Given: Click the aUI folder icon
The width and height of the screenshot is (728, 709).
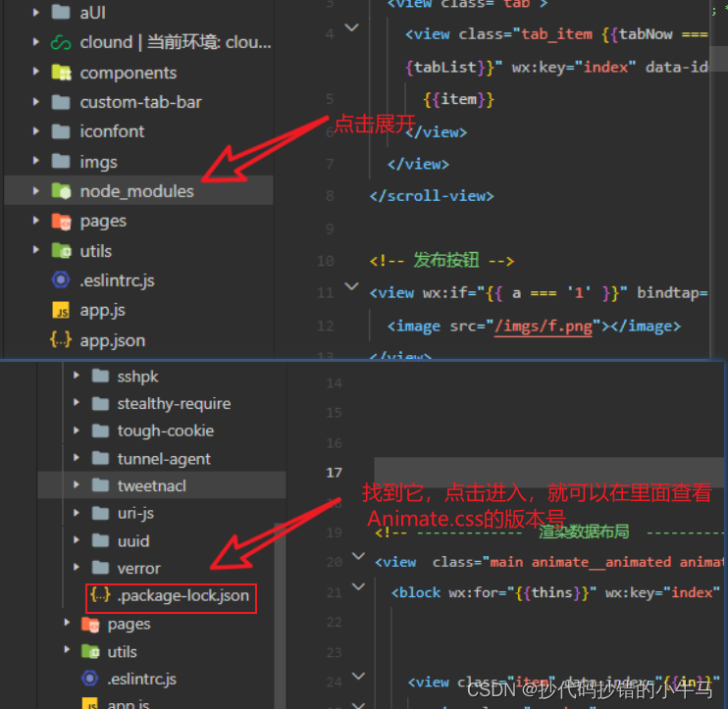Looking at the screenshot, I should pyautogui.click(x=61, y=12).
